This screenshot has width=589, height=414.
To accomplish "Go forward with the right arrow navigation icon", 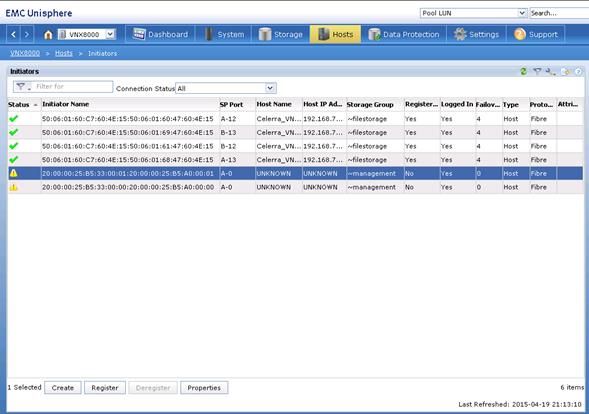I will [27, 35].
